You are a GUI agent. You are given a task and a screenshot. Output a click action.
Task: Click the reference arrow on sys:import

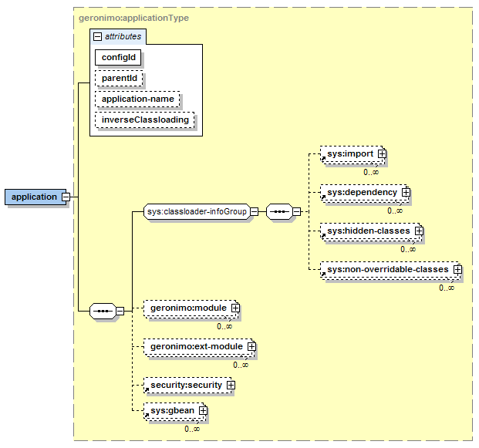click(323, 159)
